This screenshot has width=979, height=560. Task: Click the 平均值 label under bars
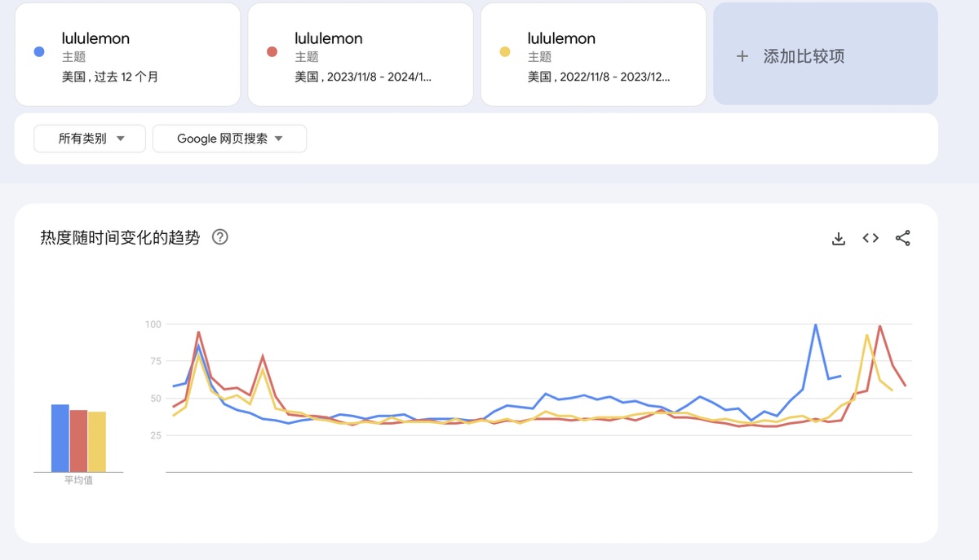pos(78,480)
